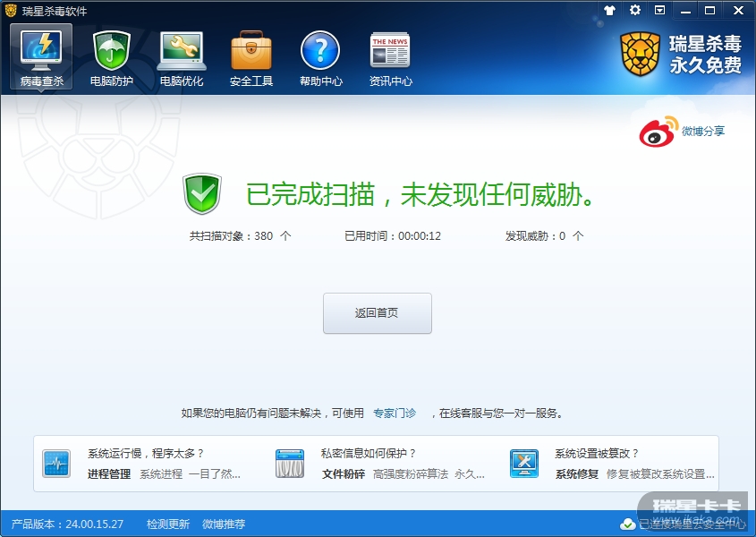Click 检测更新 in the status bar
Screen dimensions: 756x537
tap(168, 524)
